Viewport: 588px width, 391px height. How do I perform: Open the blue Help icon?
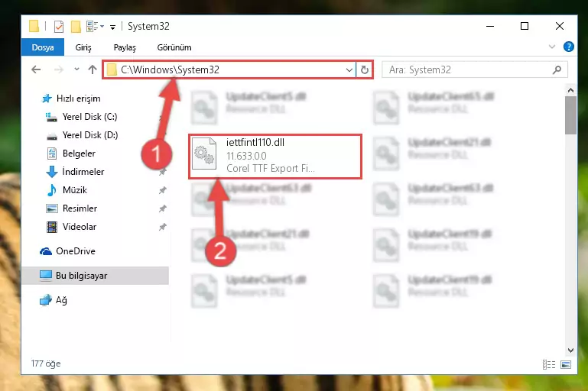point(568,47)
